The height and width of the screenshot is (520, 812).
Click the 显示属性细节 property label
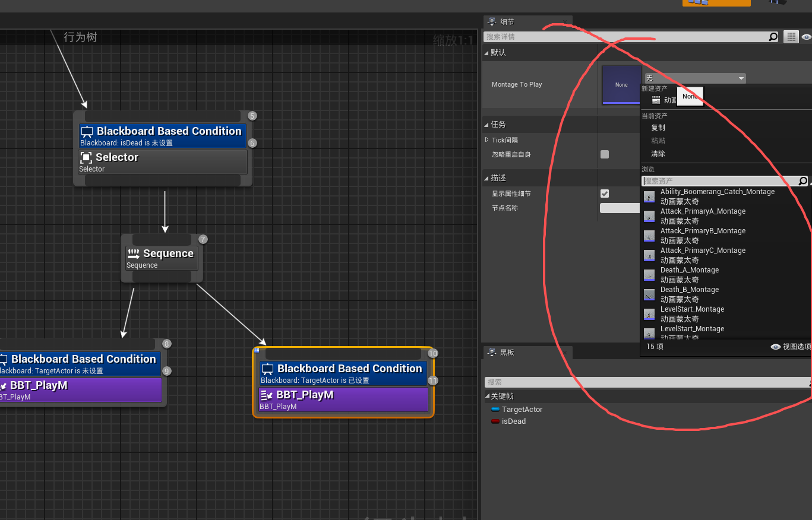coord(511,194)
